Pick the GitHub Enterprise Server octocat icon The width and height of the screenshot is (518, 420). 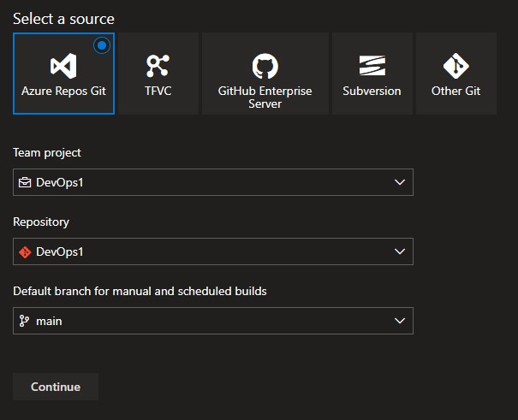(265, 66)
